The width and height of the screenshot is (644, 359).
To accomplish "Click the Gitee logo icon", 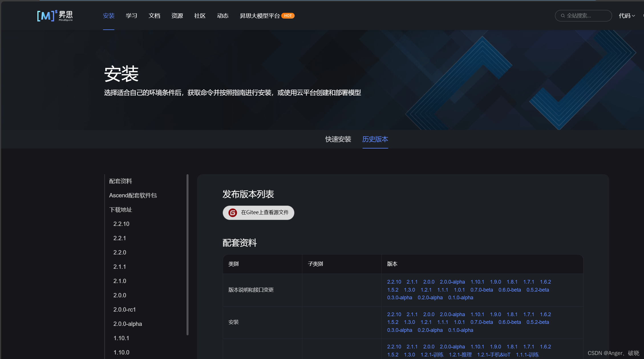I will pos(233,212).
